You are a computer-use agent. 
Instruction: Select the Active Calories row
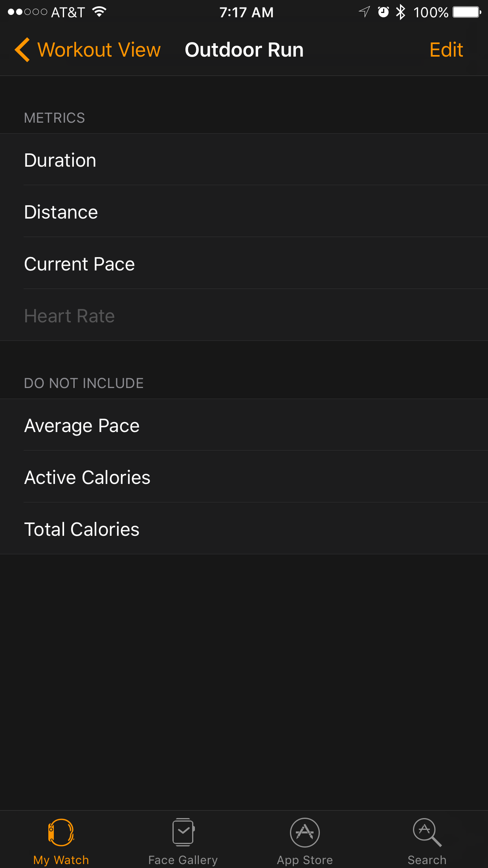coord(244,477)
